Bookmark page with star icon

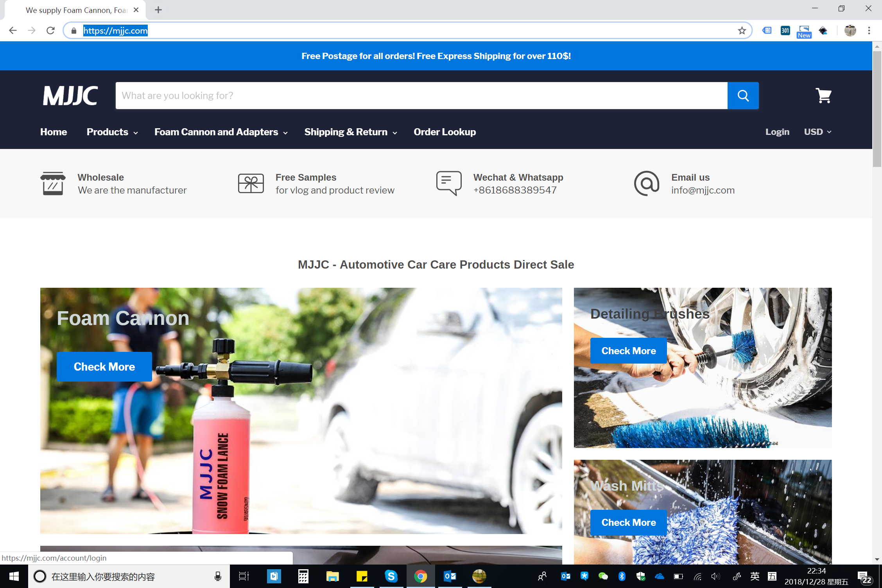click(742, 30)
